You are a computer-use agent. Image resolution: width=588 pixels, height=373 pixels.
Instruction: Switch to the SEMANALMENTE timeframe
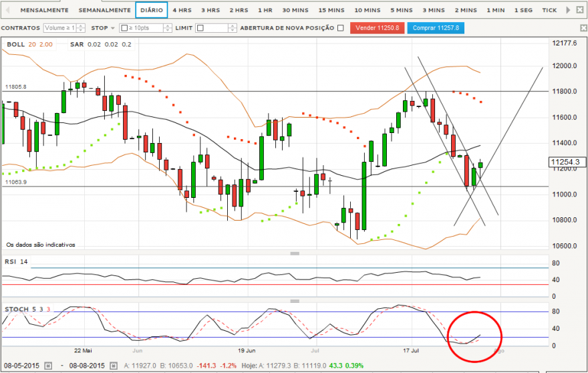pyautogui.click(x=105, y=10)
